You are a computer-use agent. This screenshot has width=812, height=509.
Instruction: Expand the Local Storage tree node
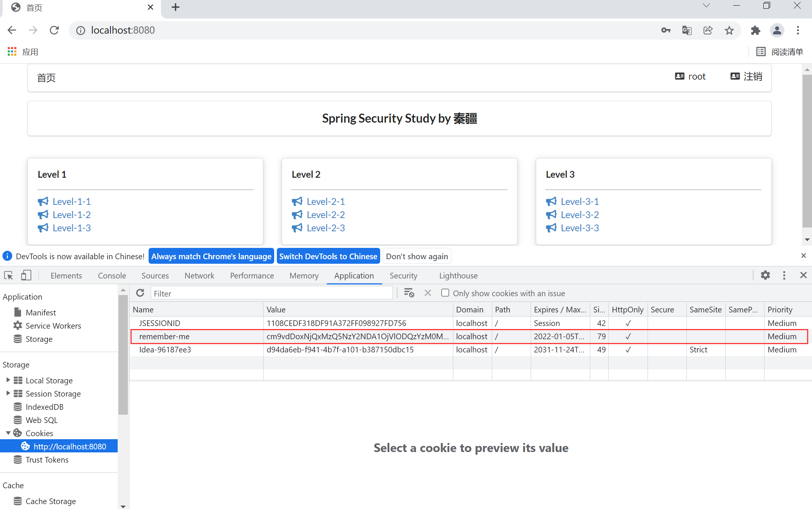[8, 380]
